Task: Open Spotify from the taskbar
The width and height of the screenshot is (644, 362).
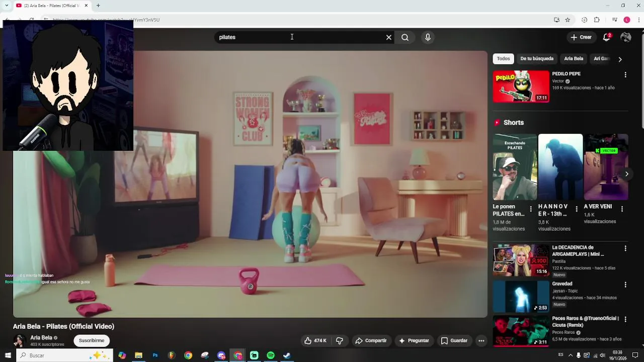Action: tap(271, 355)
